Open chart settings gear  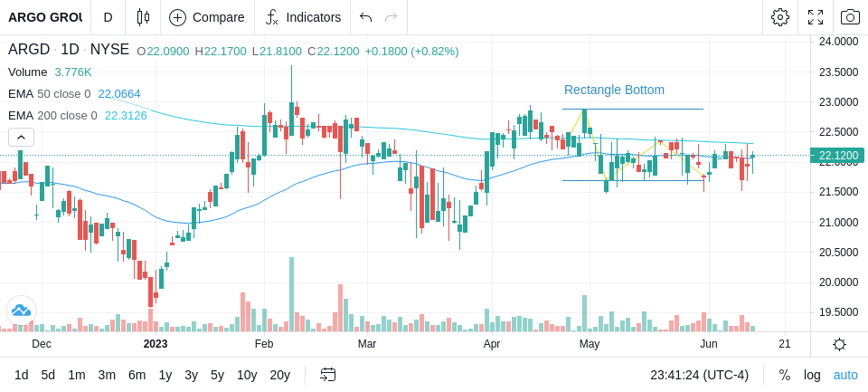point(780,17)
